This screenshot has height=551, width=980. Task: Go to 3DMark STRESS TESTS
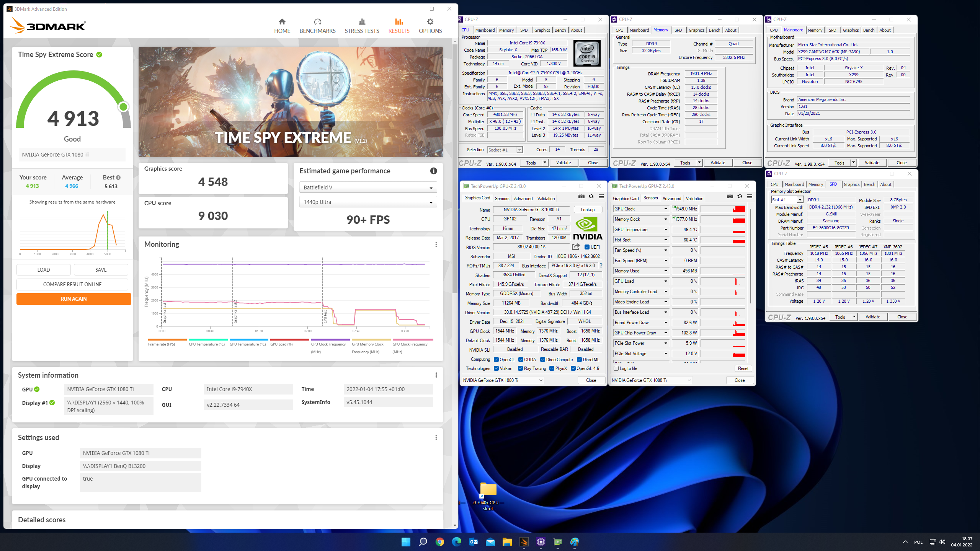[362, 26]
